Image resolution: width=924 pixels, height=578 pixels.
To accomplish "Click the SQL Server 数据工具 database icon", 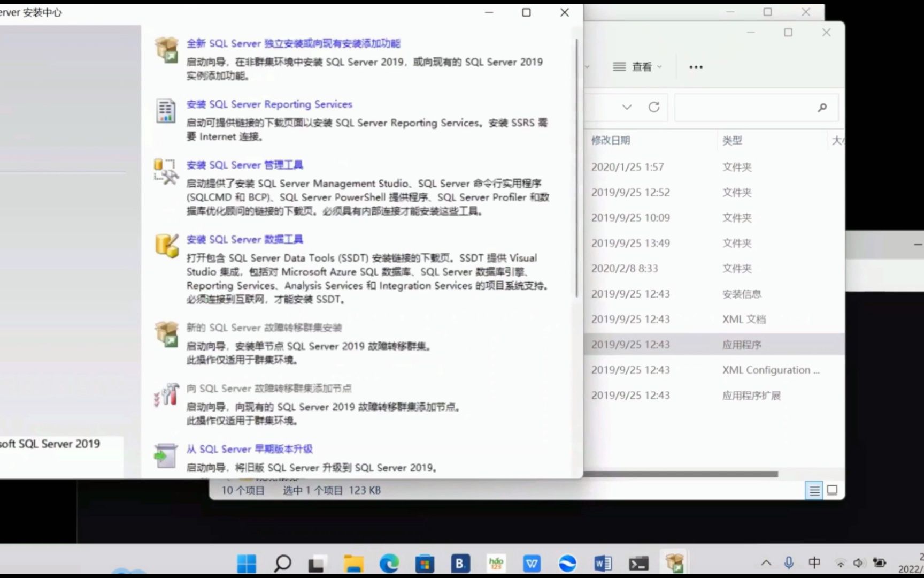I will click(x=166, y=246).
